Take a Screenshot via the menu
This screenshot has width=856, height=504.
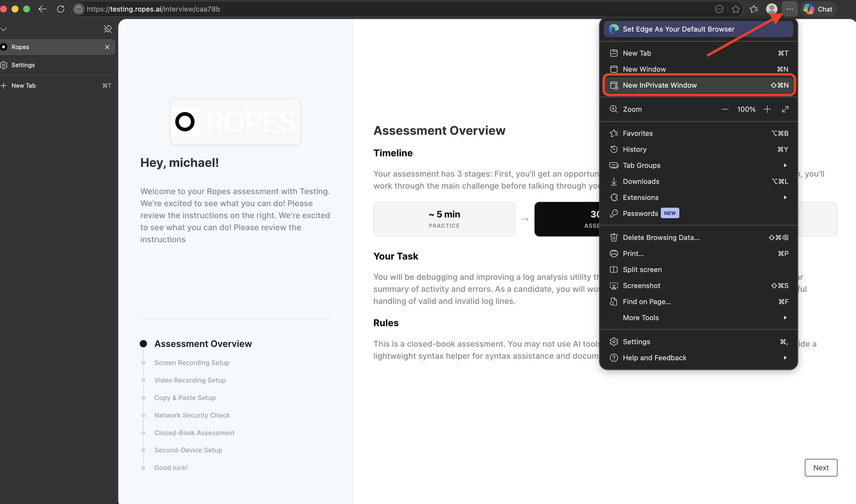[698, 286]
